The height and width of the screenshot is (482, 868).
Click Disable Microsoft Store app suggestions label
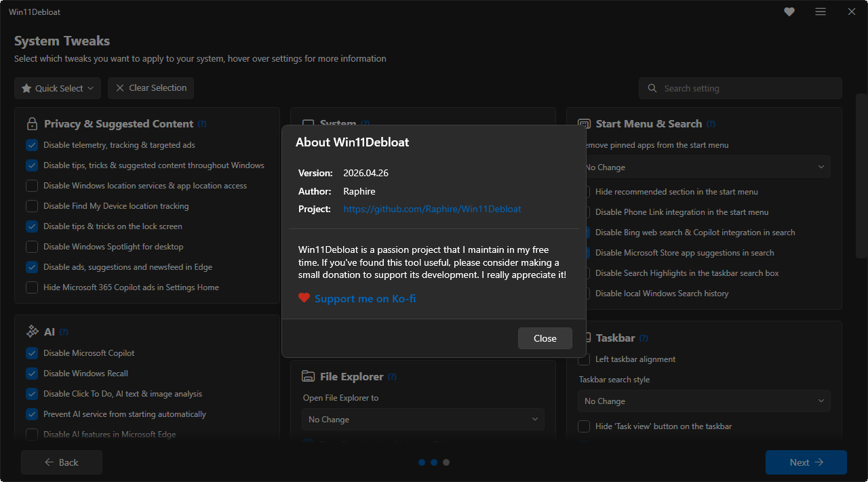pos(685,253)
